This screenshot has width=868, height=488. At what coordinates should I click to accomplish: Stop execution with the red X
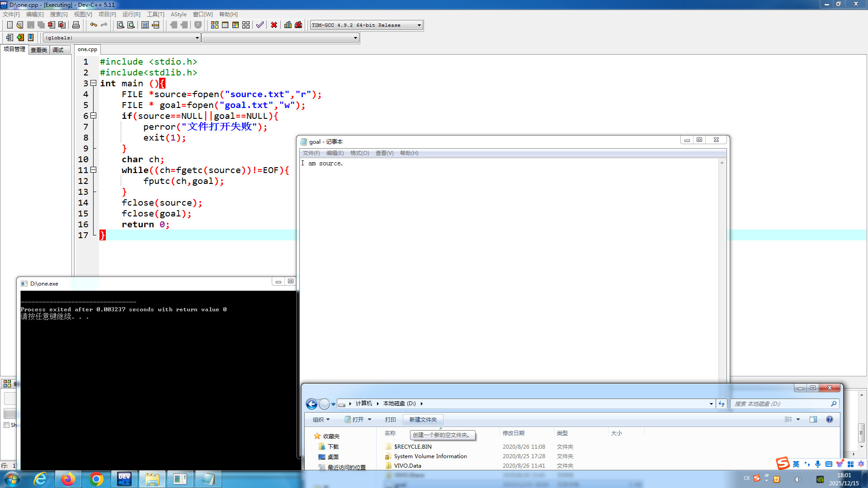[x=274, y=25]
